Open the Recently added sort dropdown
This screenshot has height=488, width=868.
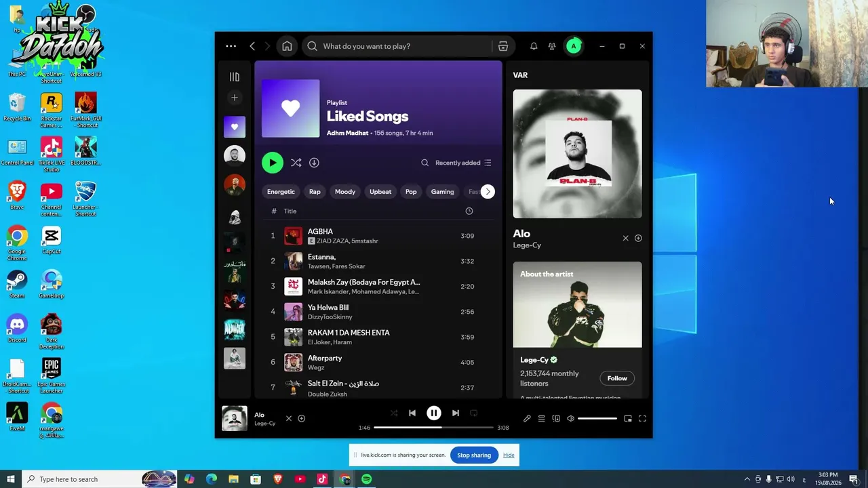pyautogui.click(x=463, y=163)
